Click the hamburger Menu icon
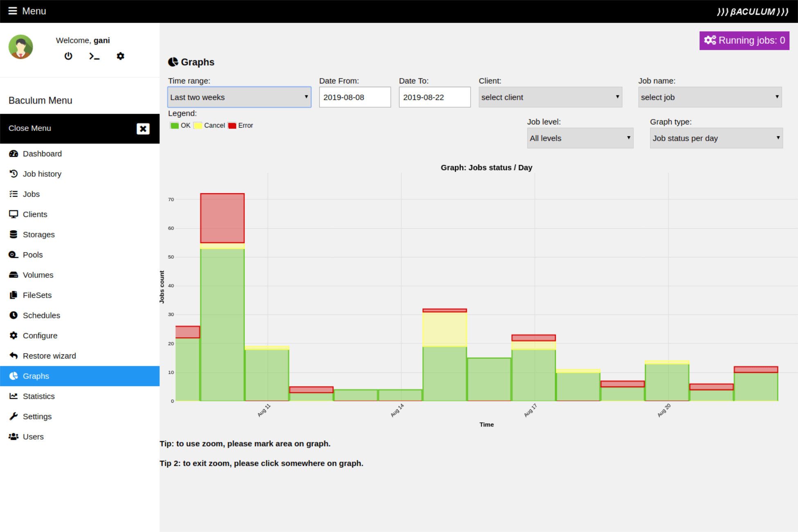The image size is (798, 532). [x=13, y=11]
